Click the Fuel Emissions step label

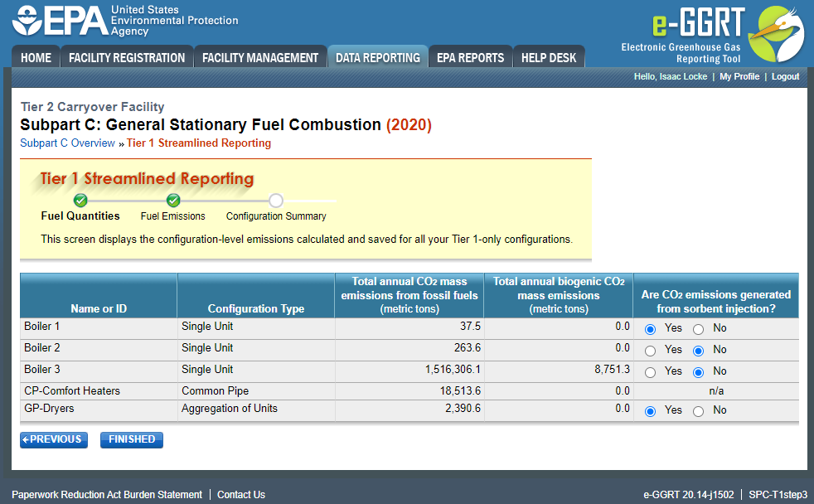click(173, 216)
